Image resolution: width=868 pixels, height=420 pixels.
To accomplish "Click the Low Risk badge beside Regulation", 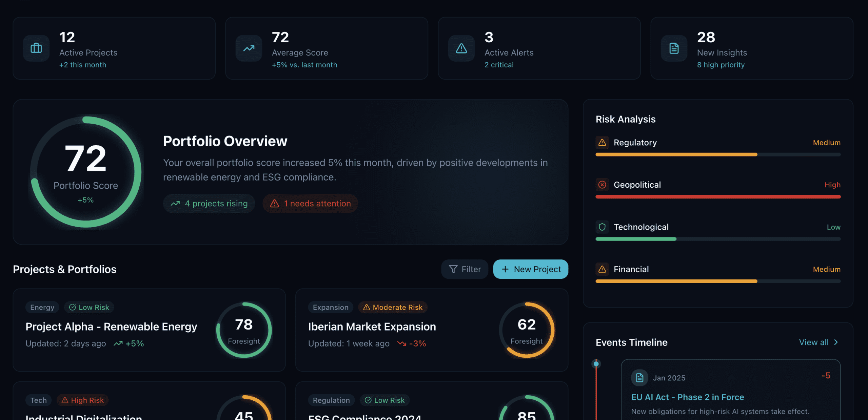I will (385, 400).
